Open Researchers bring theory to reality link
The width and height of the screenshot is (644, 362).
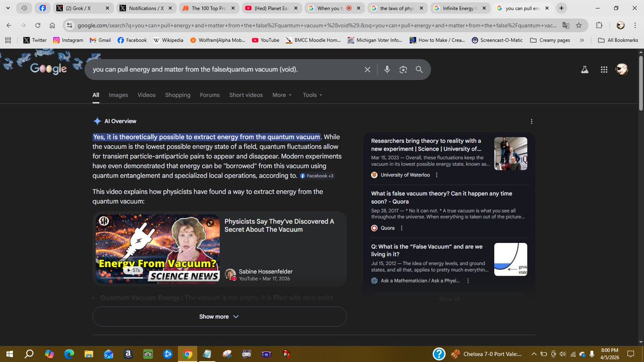pos(426,145)
